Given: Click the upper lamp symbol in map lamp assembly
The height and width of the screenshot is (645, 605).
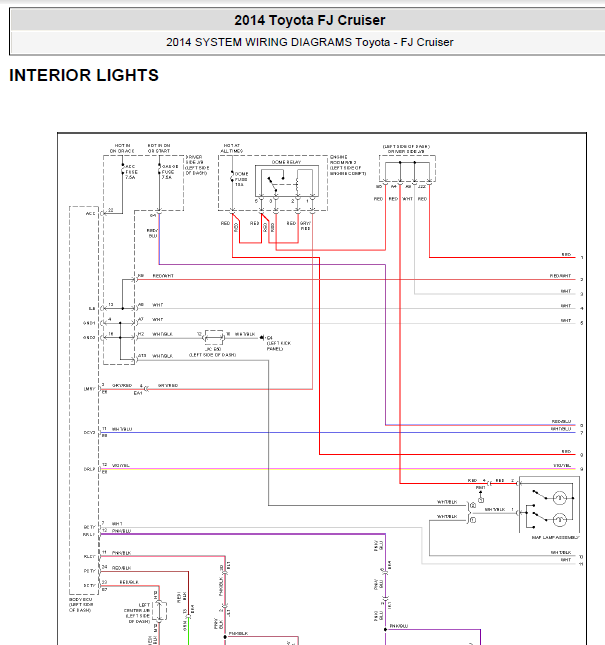Looking at the screenshot, I should tap(559, 498).
